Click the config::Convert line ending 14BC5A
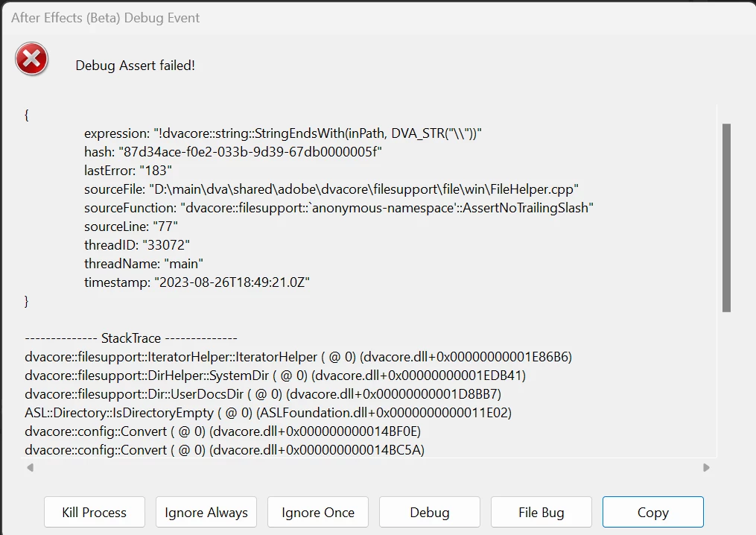 [x=225, y=450]
